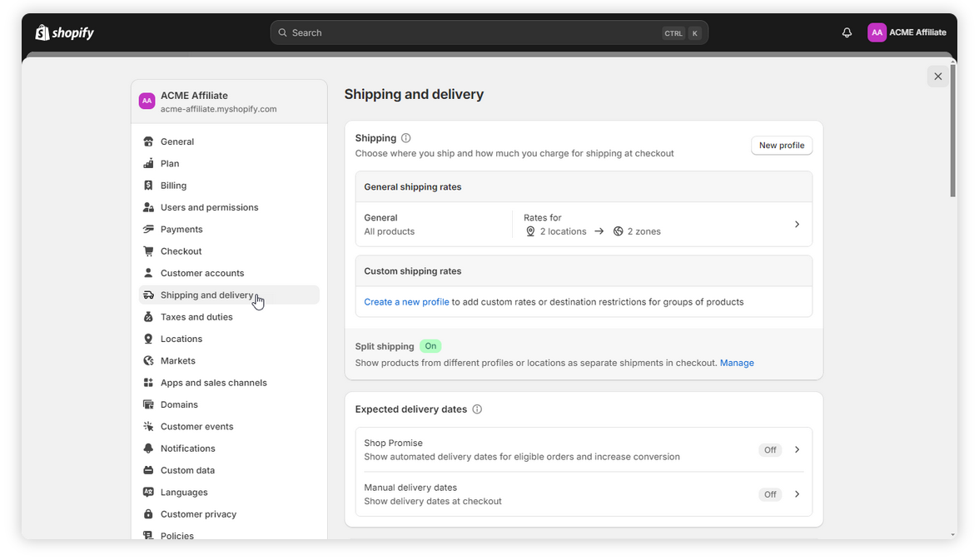Expand Shop Promise row chevron
The image size is (979, 560).
point(797,450)
